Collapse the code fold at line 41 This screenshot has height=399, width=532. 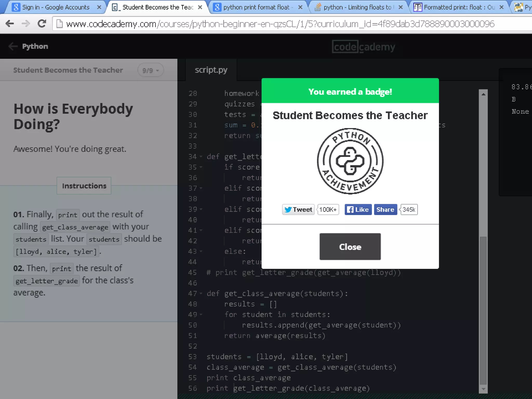[x=201, y=230]
